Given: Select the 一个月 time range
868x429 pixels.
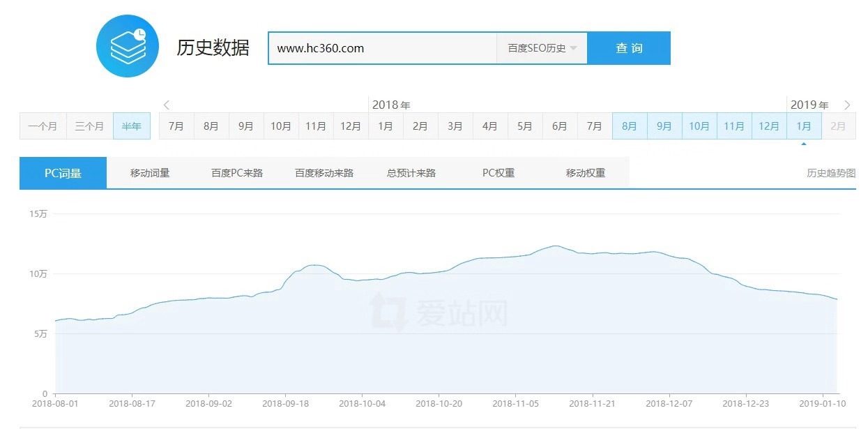Looking at the screenshot, I should tap(44, 126).
